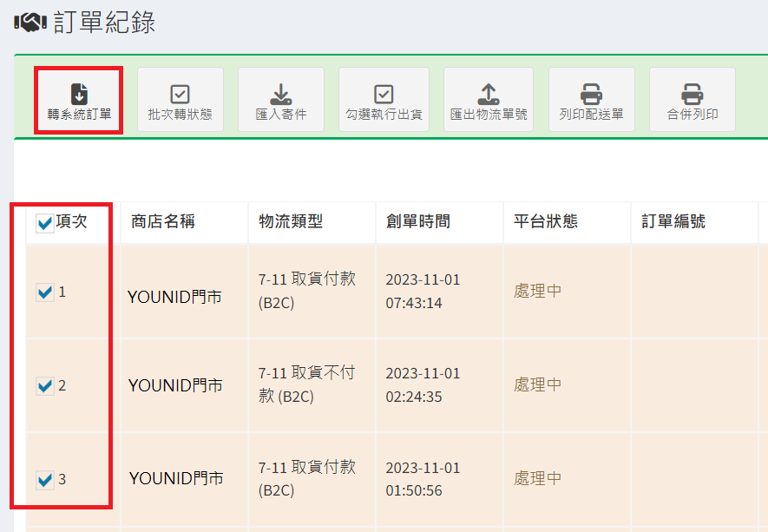Click the 匯入寄件 download icon
768x532 pixels.
(280, 94)
